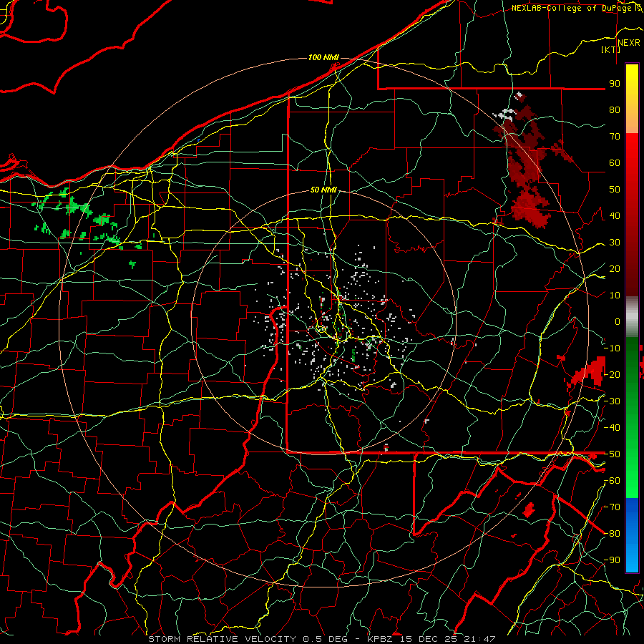Click the -20 value on velocity scale
This screenshot has width=644, height=644.
[x=612, y=374]
